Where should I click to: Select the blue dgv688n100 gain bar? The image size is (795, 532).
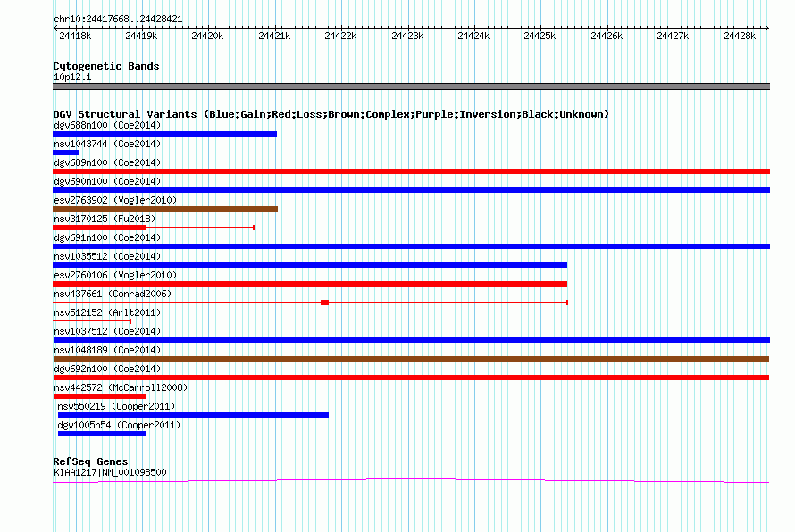pos(164,134)
